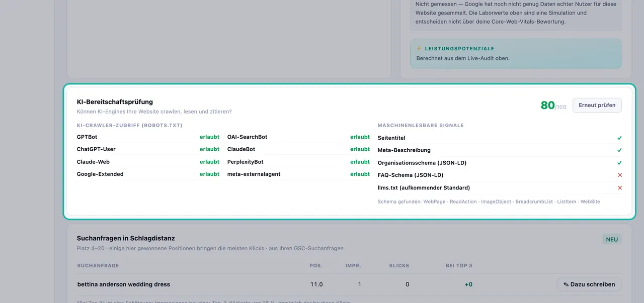Click the red cross for FAQ-Schema (JSON-LD)
The image size is (644, 303).
(x=619, y=175)
